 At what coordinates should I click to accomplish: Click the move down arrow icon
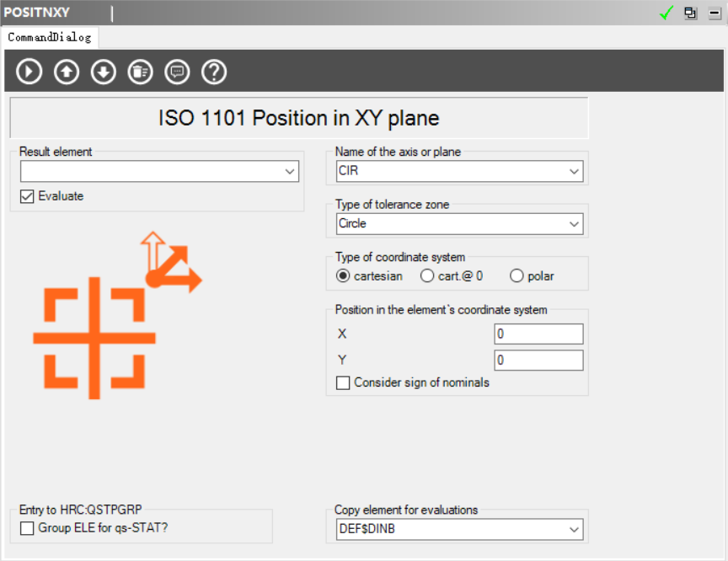104,72
